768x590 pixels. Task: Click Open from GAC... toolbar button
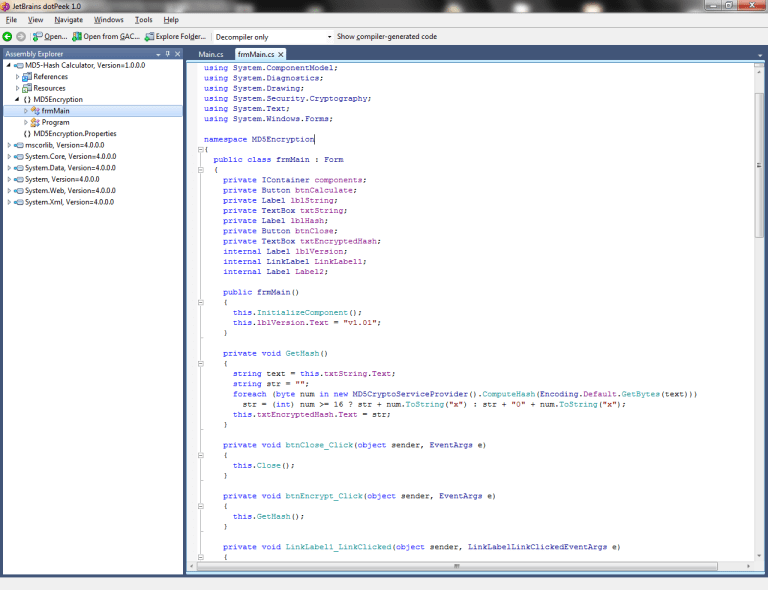tap(106, 36)
